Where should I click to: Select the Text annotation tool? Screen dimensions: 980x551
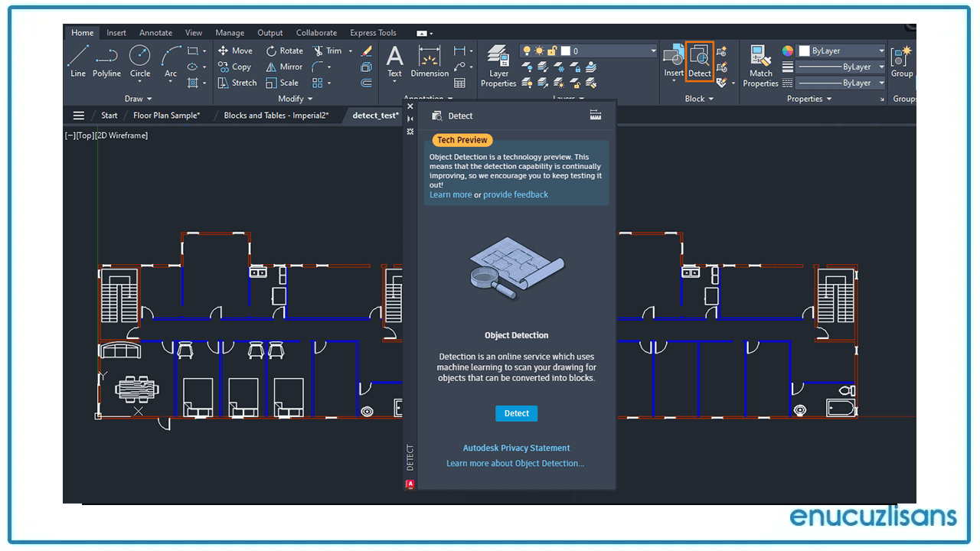[x=394, y=61]
